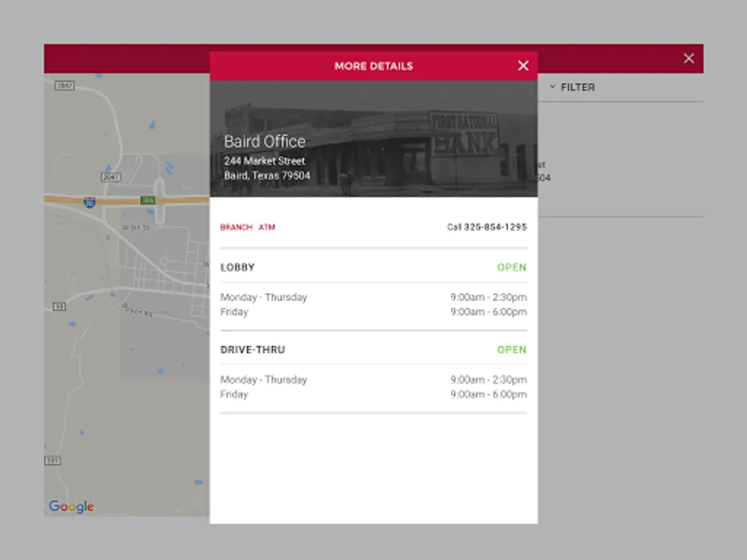This screenshot has height=560, width=747.
Task: Click Drive-Thru 9:00am - 6:00pm hours
Action: click(489, 394)
